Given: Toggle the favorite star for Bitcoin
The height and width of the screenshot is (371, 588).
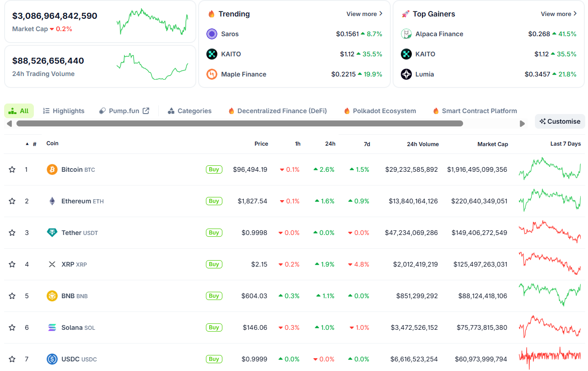Looking at the screenshot, I should coord(12,169).
